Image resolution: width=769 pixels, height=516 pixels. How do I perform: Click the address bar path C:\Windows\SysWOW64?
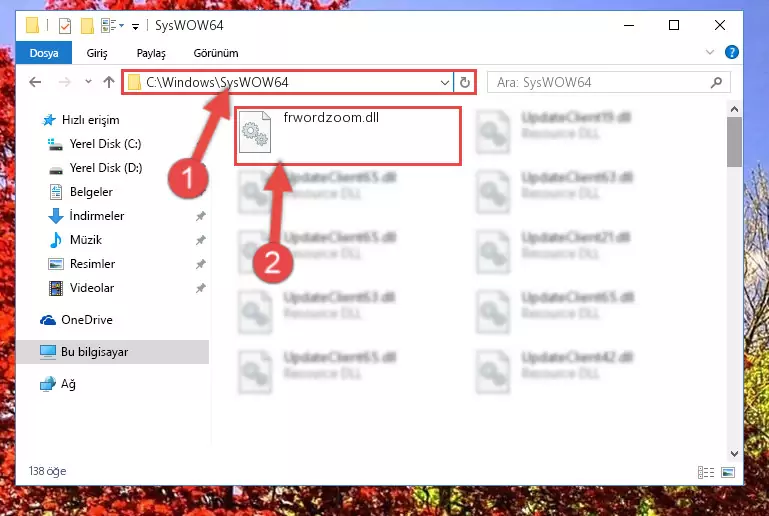tap(217, 82)
